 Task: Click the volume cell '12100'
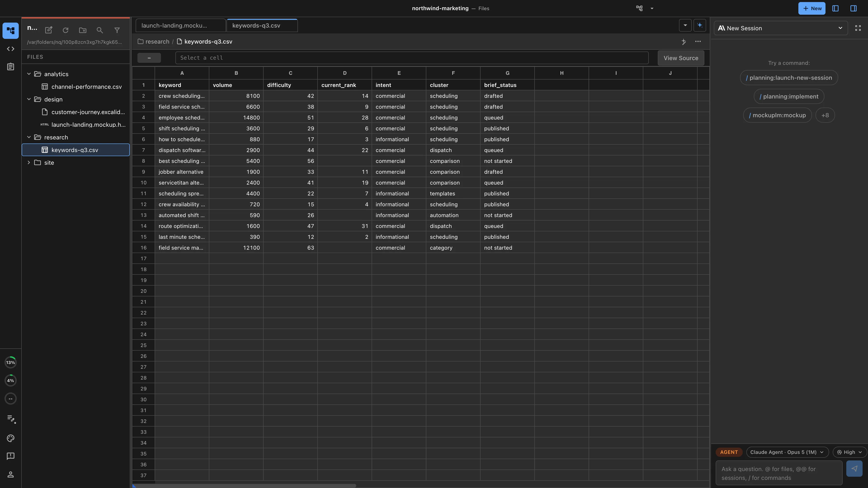click(x=236, y=248)
